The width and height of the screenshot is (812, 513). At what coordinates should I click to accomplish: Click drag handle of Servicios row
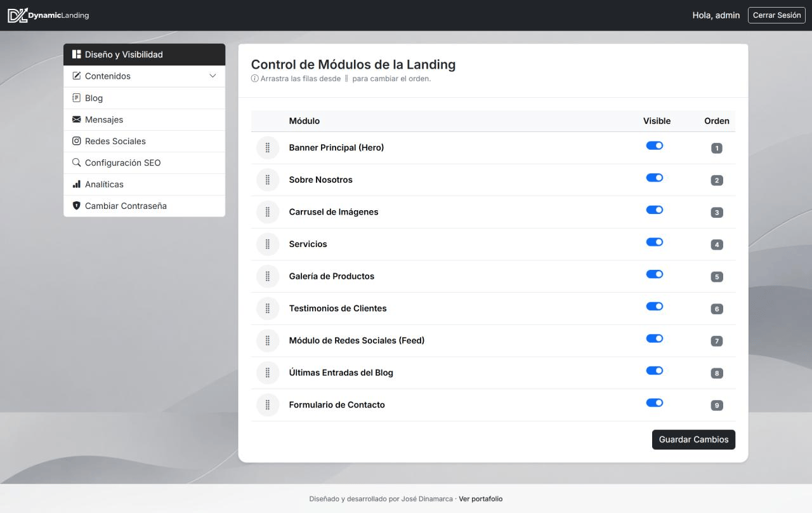(268, 244)
